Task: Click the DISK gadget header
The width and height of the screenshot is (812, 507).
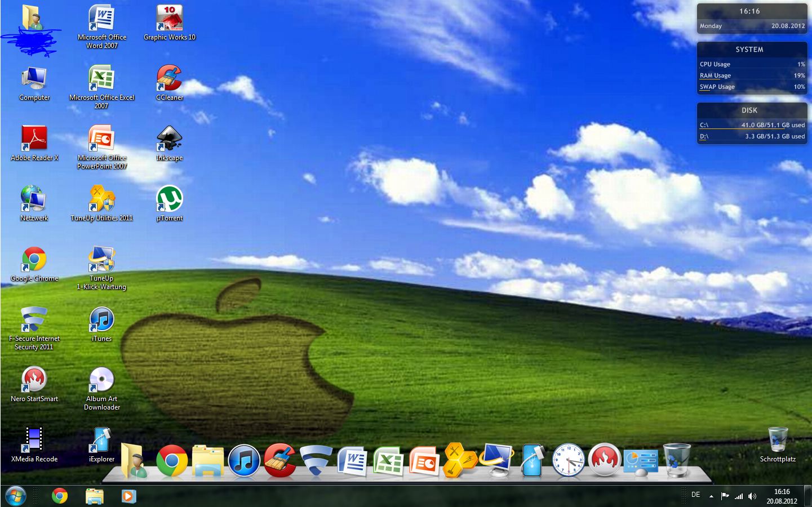Action: click(x=749, y=110)
